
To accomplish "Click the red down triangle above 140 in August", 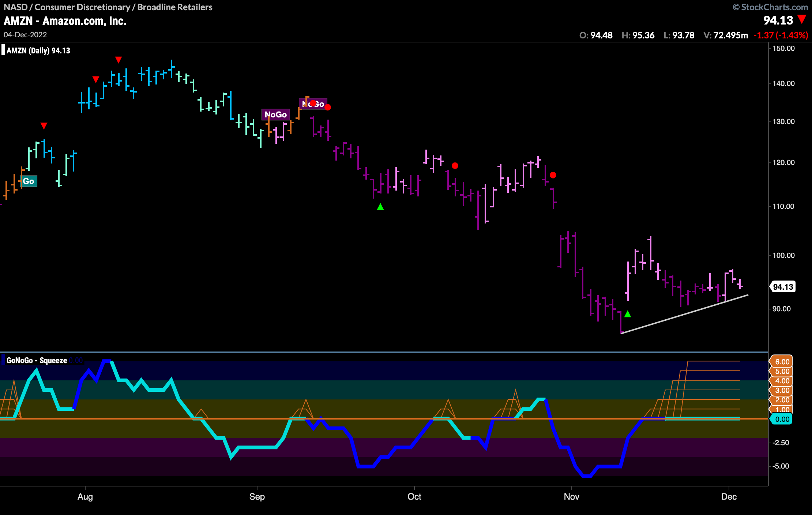I will click(x=96, y=79).
